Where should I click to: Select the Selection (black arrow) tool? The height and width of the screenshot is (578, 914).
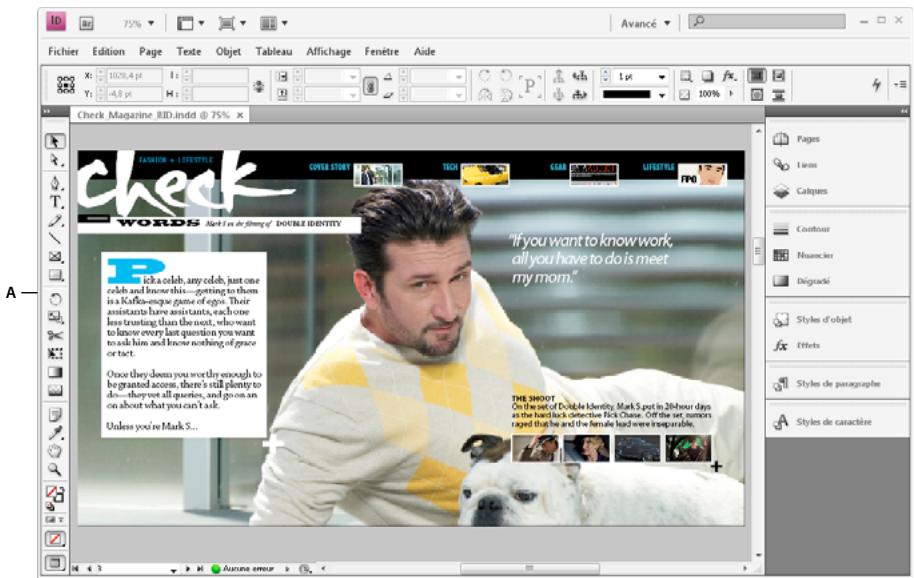pyautogui.click(x=55, y=142)
